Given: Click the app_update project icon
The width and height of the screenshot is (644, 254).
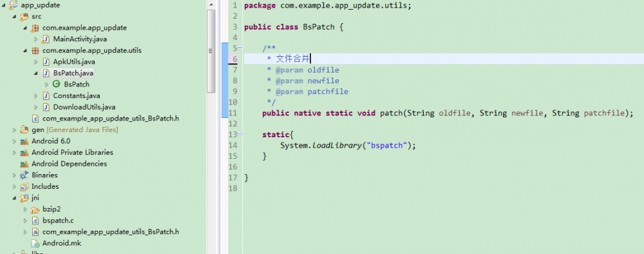Looking at the screenshot, I should (13, 5).
